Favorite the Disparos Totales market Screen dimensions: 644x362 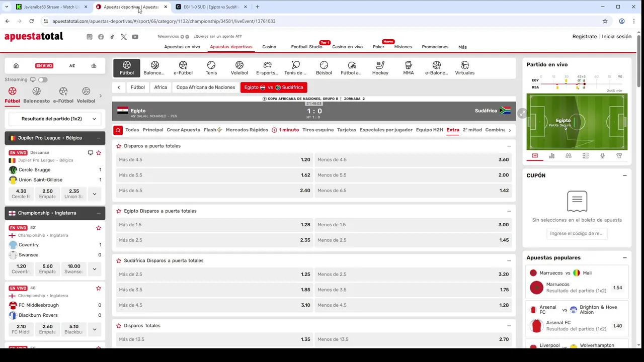119,326
